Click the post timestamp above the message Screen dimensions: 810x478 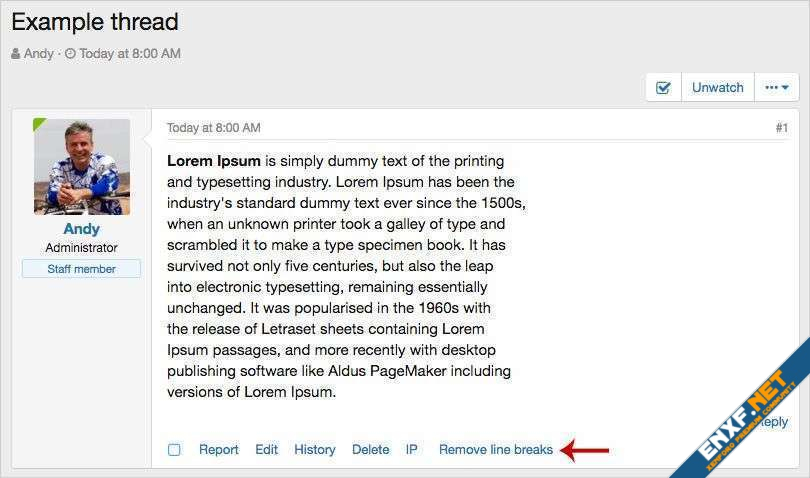click(x=213, y=128)
